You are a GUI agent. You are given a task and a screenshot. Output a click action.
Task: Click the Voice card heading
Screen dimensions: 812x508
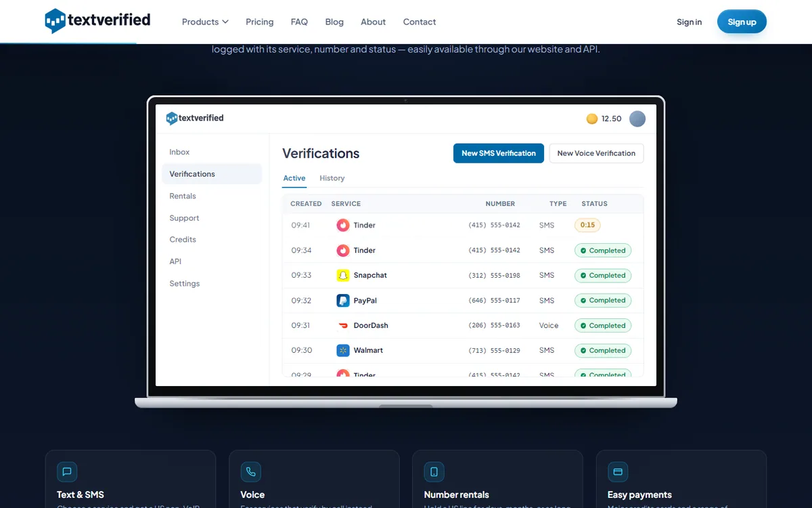pos(252,494)
